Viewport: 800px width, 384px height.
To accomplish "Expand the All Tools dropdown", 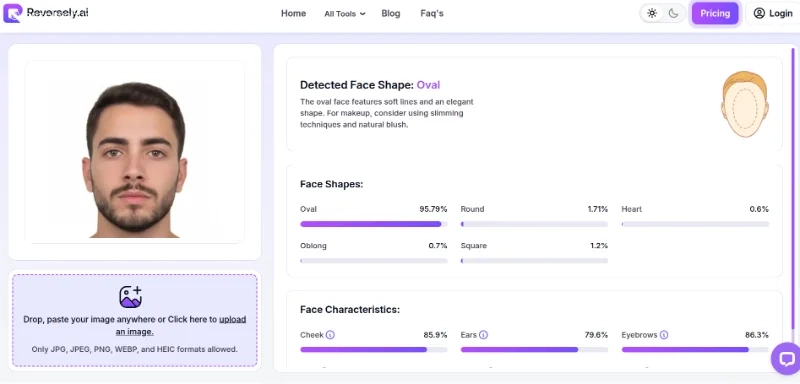I will 344,14.
